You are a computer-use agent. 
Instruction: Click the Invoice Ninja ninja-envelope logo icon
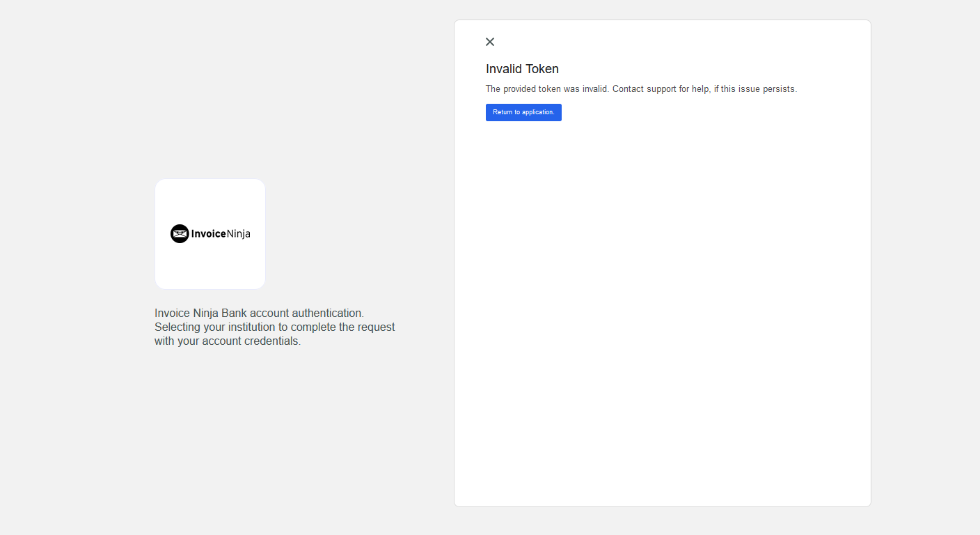click(180, 233)
